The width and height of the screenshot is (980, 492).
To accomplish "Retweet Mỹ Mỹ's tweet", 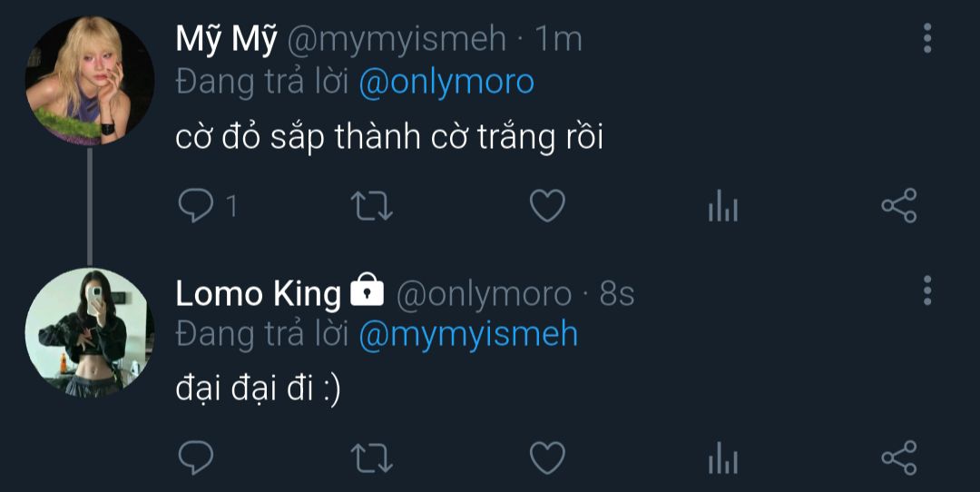I will tap(371, 207).
